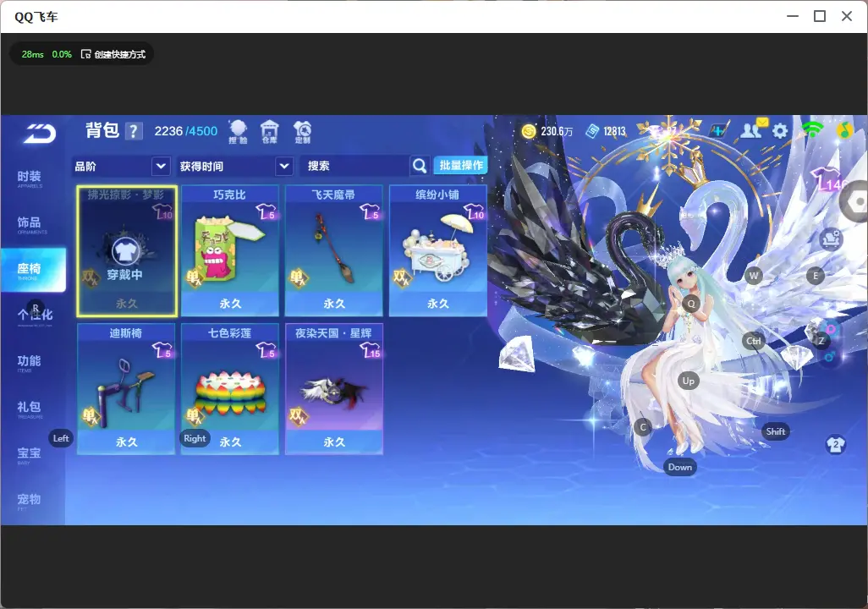The image size is (868, 609).
Task: Click the E key overlay button
Action: coord(816,276)
